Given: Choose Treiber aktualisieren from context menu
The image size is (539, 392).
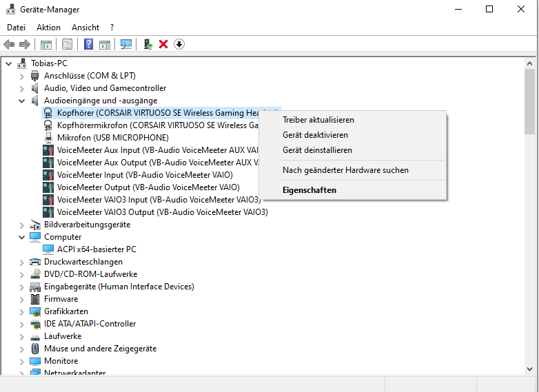Looking at the screenshot, I should tap(318, 120).
